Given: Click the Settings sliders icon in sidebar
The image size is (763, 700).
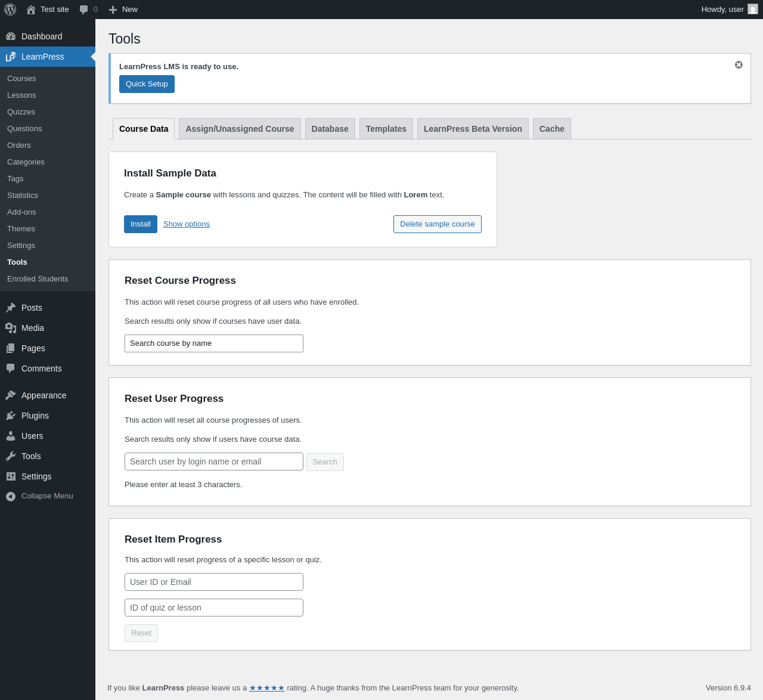Looking at the screenshot, I should coord(11,476).
